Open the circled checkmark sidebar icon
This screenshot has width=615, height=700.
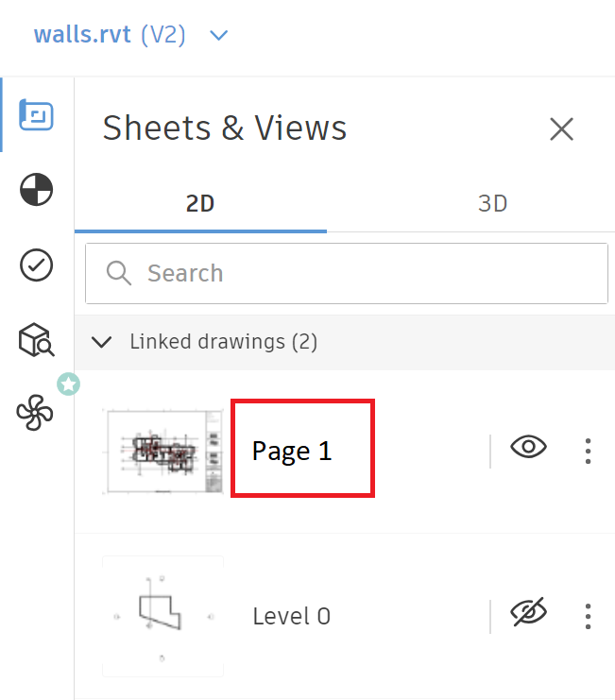pyautogui.click(x=36, y=265)
